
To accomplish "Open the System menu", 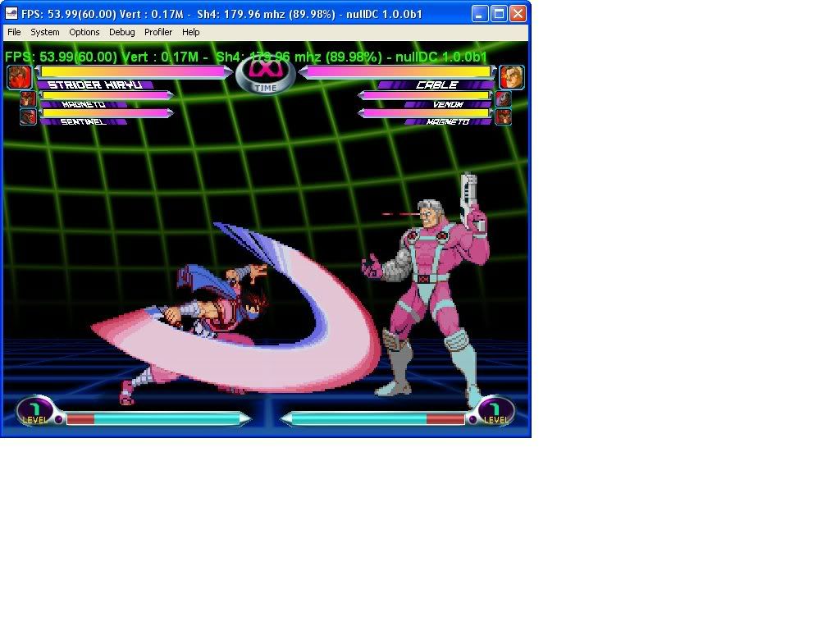I will (45, 32).
